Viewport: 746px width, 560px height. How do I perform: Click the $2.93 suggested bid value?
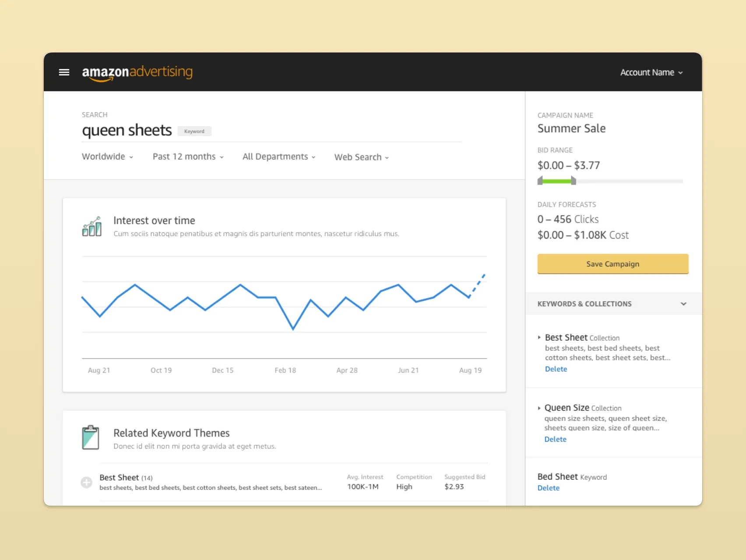coord(454,487)
